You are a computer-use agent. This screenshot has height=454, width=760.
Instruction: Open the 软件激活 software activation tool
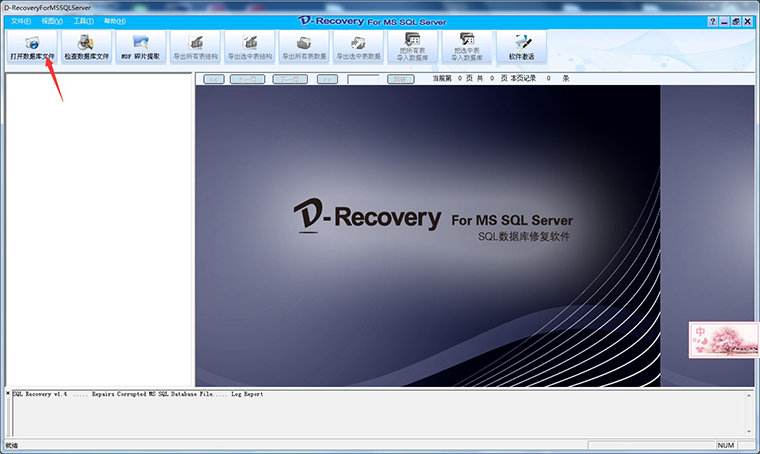click(x=522, y=47)
